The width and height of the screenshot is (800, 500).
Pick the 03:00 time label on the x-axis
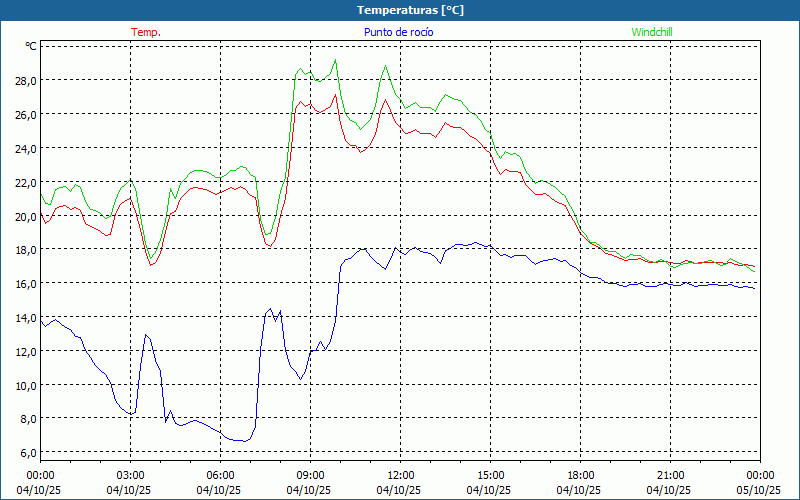click(130, 475)
